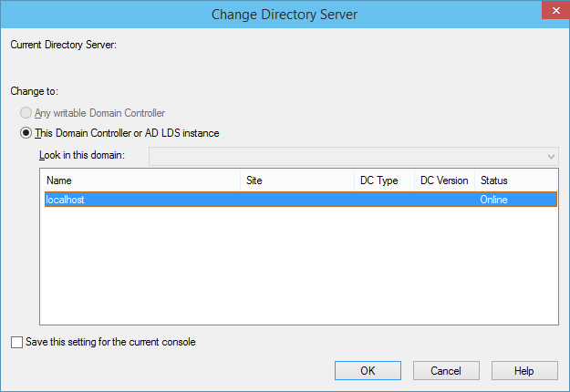
Task: Sort list by Status column header
Action: [515, 181]
